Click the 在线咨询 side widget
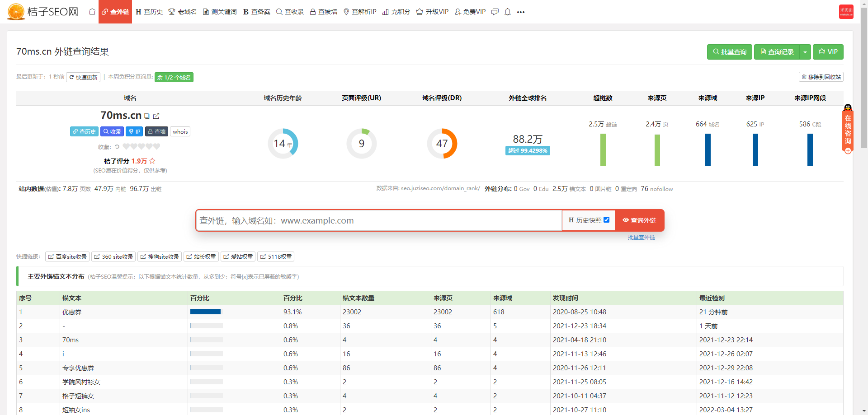 [x=848, y=129]
